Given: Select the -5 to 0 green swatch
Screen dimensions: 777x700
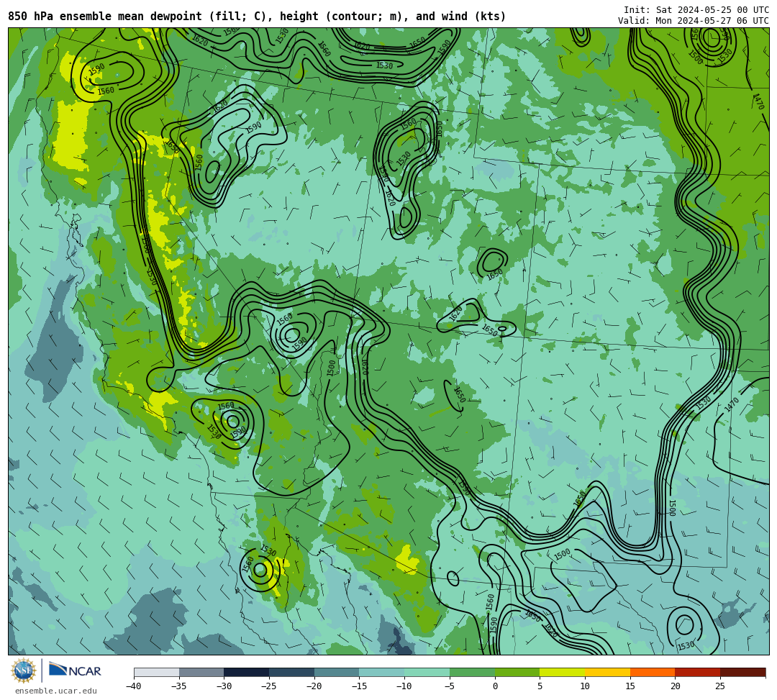Looking at the screenshot, I should point(472,672).
